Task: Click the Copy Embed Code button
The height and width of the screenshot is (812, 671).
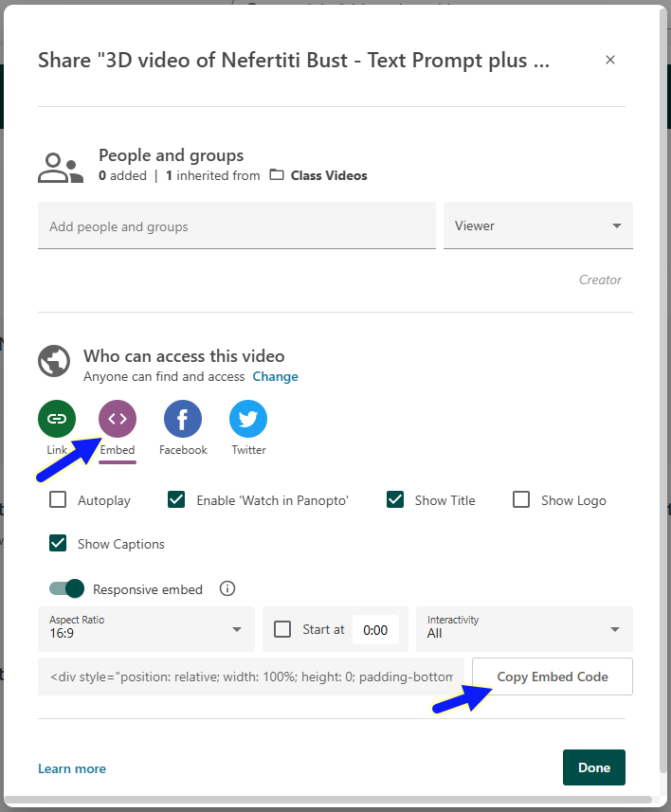Action: tap(553, 677)
